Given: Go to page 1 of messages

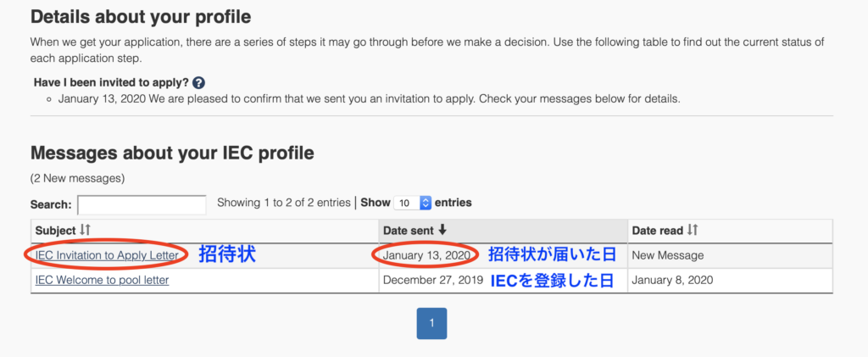Looking at the screenshot, I should (431, 323).
